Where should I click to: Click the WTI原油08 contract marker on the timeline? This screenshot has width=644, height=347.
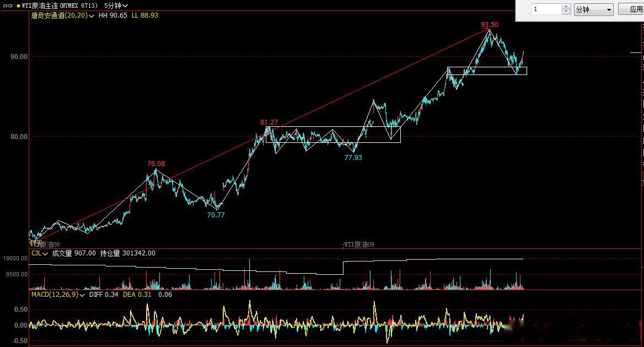[45, 244]
